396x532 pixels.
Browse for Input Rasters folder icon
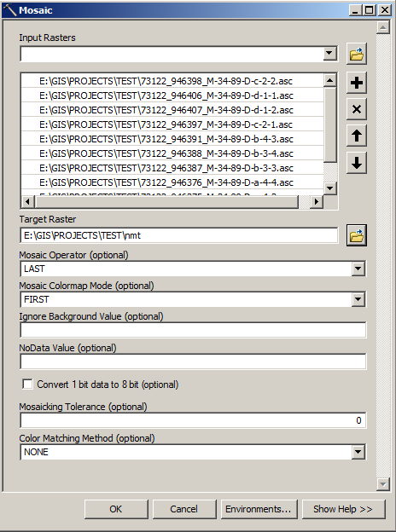coord(357,54)
